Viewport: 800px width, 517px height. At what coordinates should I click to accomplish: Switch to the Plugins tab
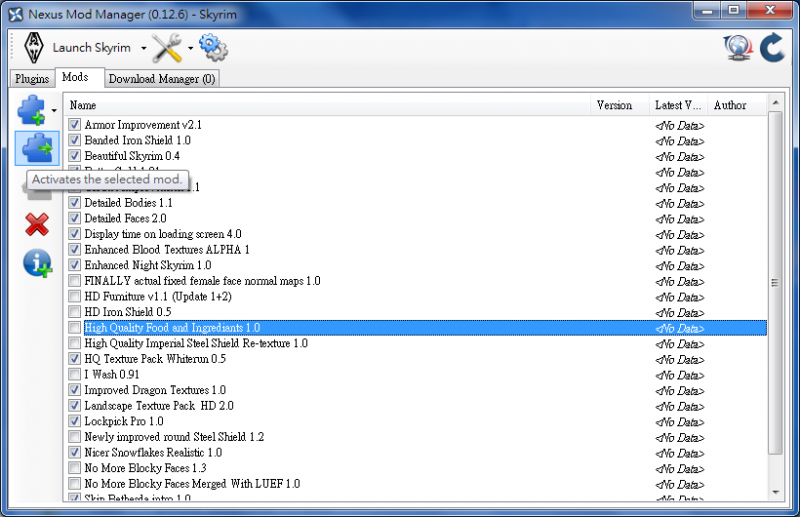[x=32, y=79]
